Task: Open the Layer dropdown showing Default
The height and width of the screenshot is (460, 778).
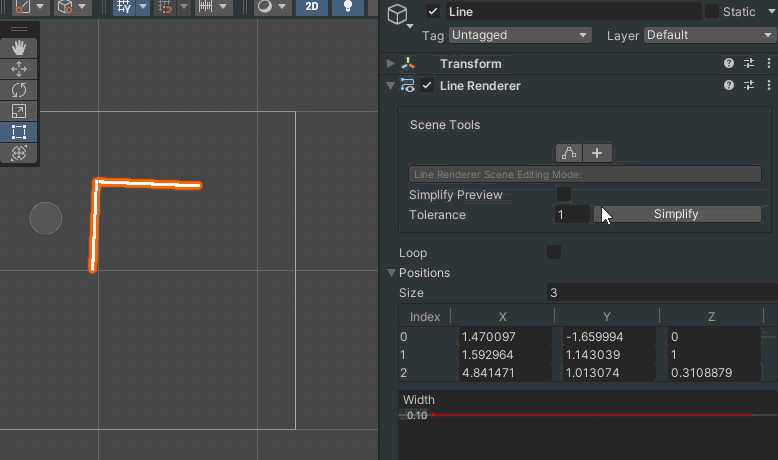Action: click(710, 35)
